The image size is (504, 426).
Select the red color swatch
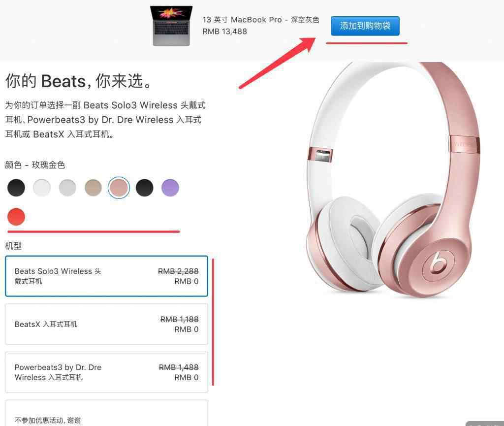pyautogui.click(x=16, y=217)
